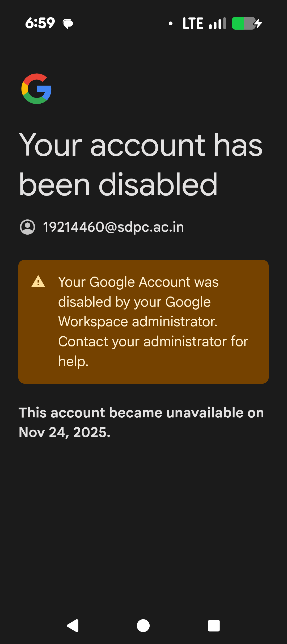Tap the account avatar icon beside the email
287x644 pixels.
point(27,227)
